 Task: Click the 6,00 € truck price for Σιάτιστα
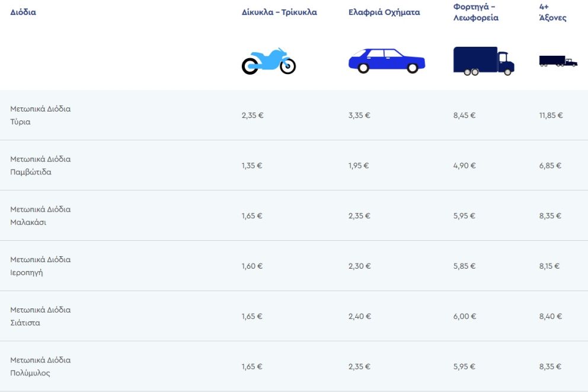pyautogui.click(x=464, y=317)
